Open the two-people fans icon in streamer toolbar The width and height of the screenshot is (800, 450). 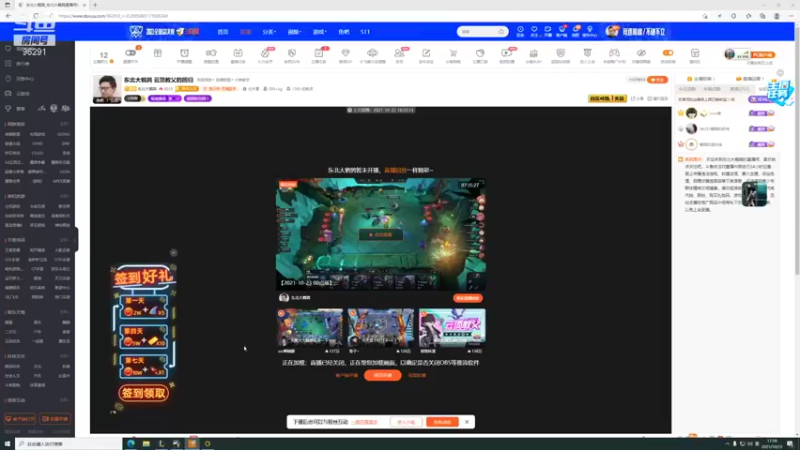[x=399, y=54]
